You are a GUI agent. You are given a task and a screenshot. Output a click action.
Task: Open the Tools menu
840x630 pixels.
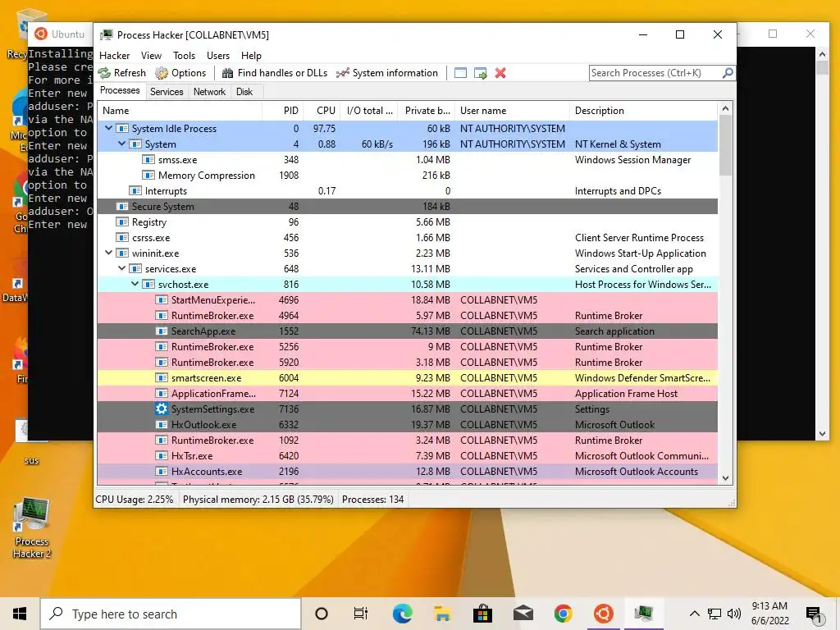click(184, 56)
